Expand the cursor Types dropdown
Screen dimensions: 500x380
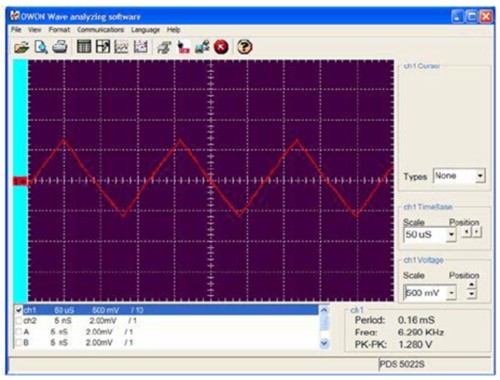click(x=480, y=176)
